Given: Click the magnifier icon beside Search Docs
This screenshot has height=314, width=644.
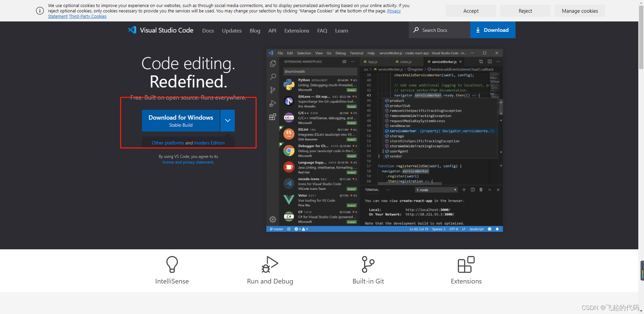Looking at the screenshot, I should coord(416,30).
